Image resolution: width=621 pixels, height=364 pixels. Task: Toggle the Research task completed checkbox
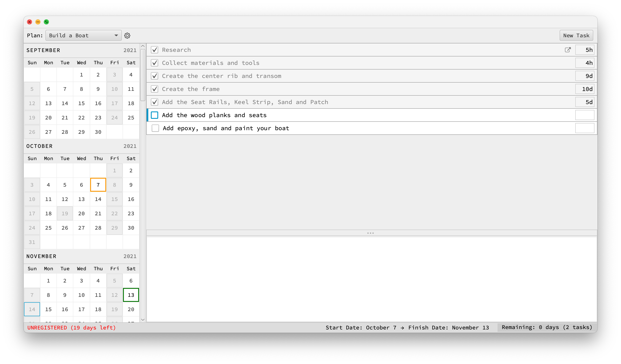click(155, 50)
